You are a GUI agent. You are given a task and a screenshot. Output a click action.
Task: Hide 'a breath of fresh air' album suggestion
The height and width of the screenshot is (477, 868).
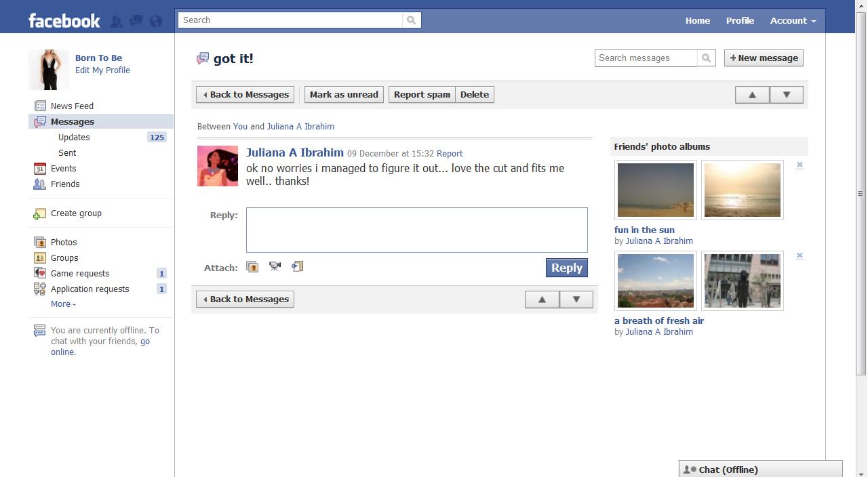click(x=800, y=256)
